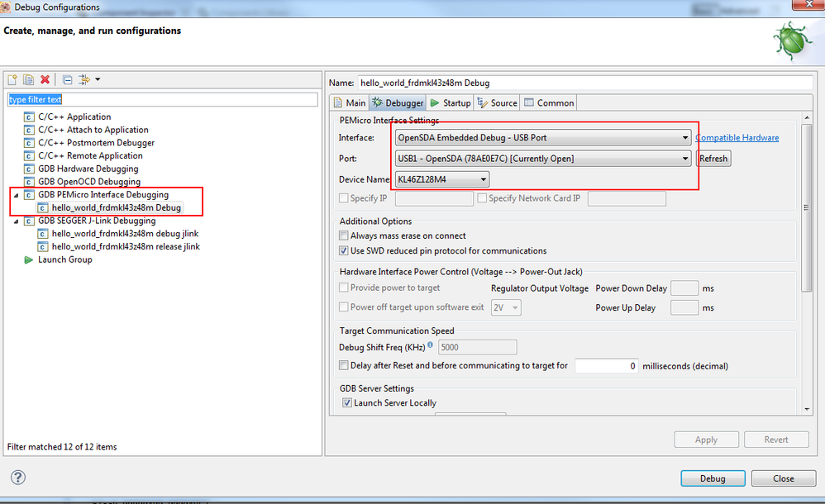This screenshot has width=825, height=504.
Task: Uncheck Use SWD reduced pin protocol
Action: coord(344,250)
